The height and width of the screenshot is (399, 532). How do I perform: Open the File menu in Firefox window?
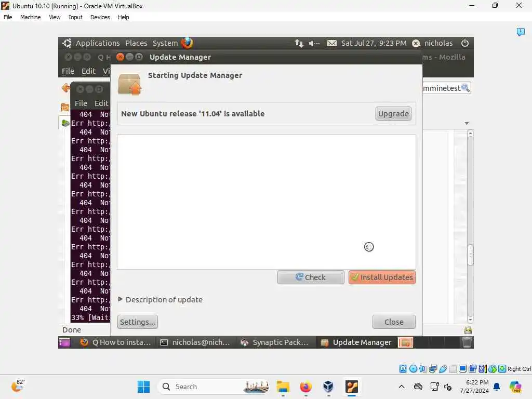coord(68,71)
